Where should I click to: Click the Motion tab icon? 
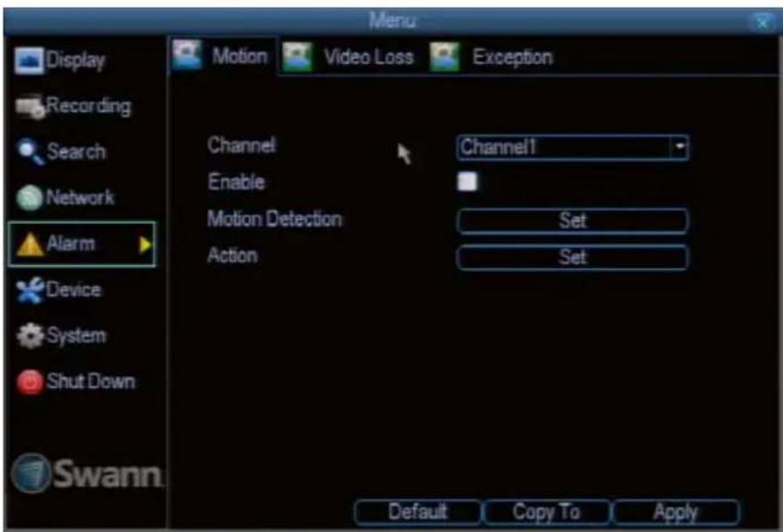pos(187,55)
